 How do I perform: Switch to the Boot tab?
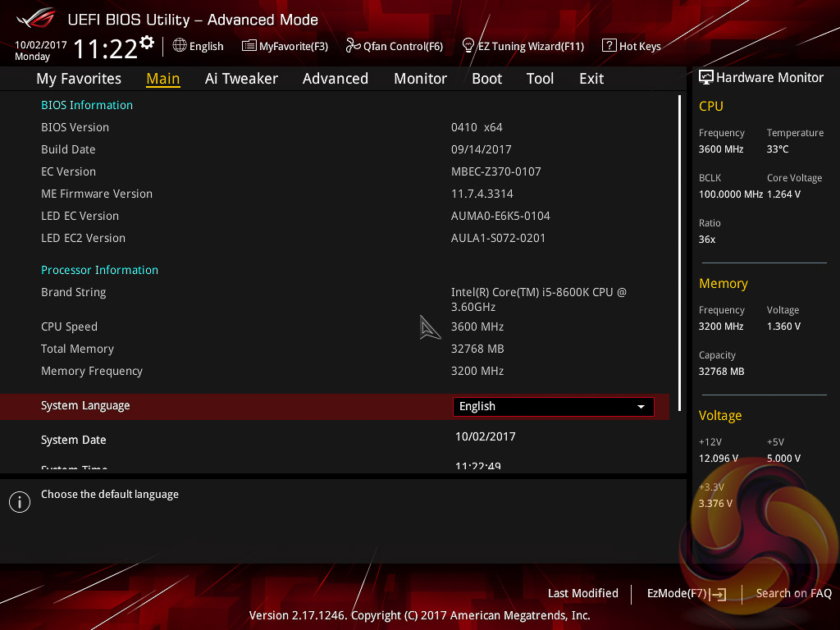point(486,79)
